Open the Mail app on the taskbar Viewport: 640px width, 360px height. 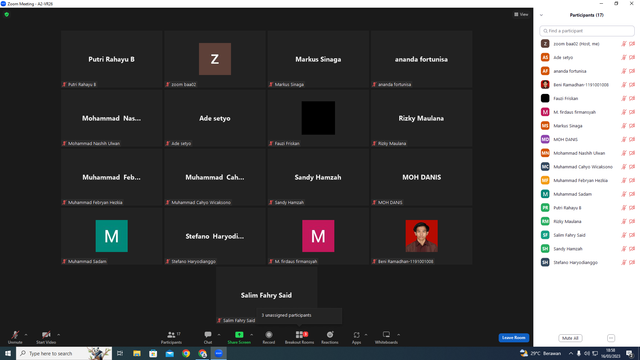point(169,353)
